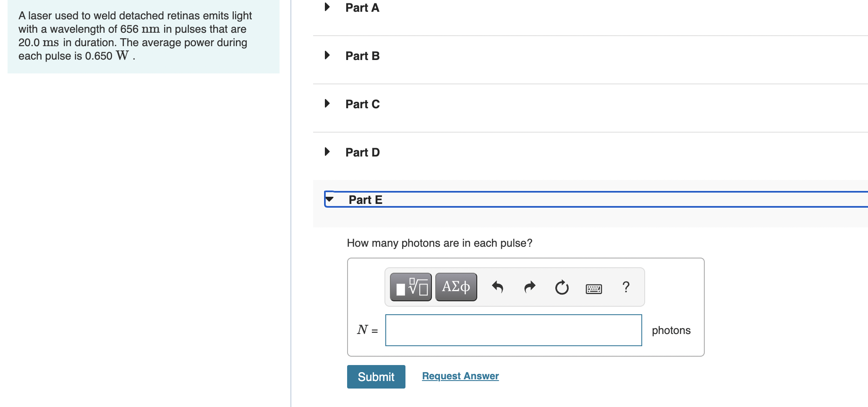The image size is (868, 407).
Task: Click the N answer input field
Action: coord(513,330)
